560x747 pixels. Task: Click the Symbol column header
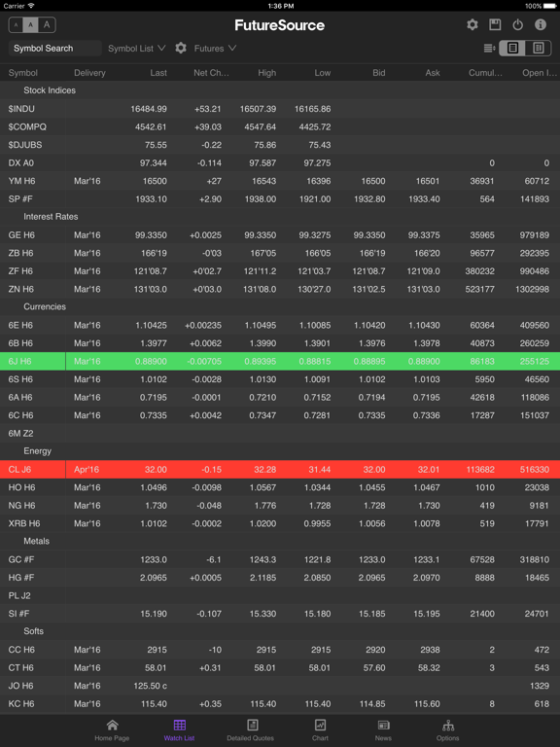[23, 73]
